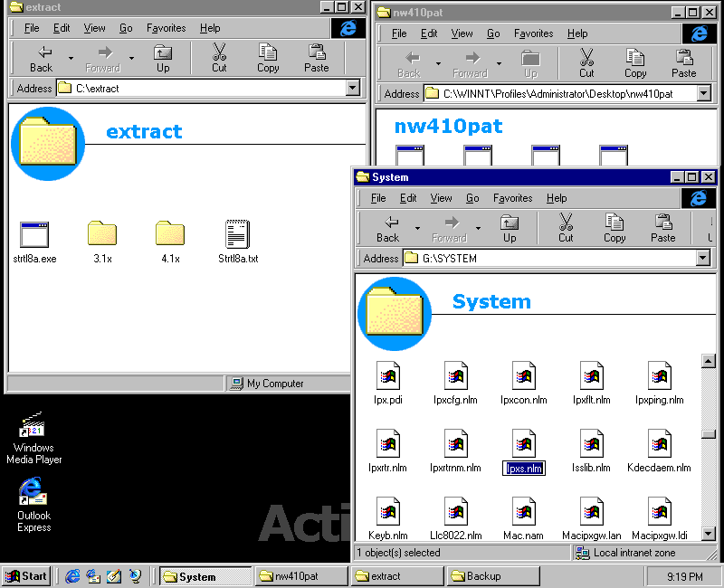The width and height of the screenshot is (724, 588).
Task: Click Show Desktop quick launch icon
Action: 114,576
